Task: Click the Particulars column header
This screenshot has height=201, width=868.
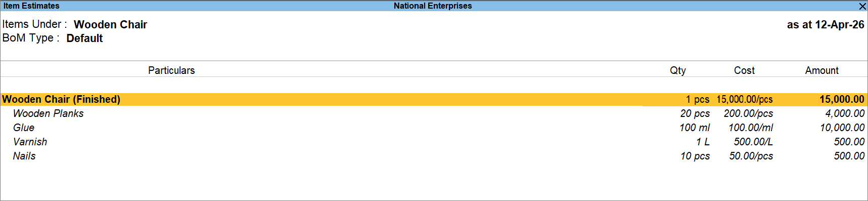Action: [x=171, y=70]
